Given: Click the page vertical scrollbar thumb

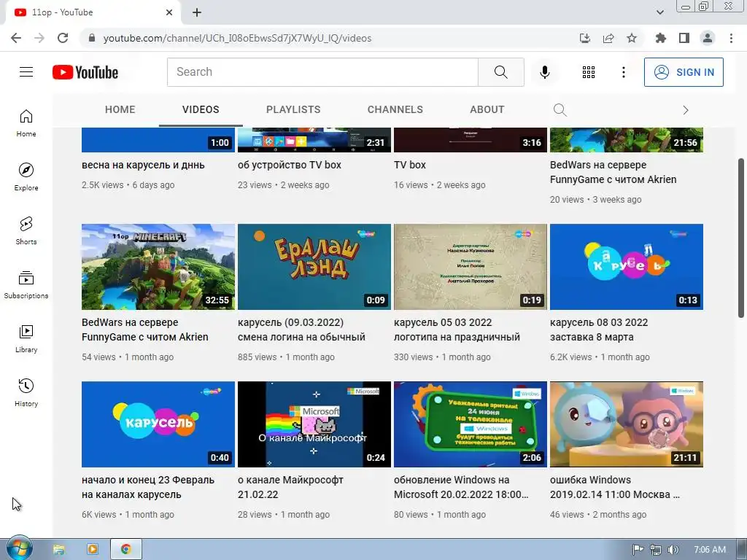Looking at the screenshot, I should (x=741, y=238).
